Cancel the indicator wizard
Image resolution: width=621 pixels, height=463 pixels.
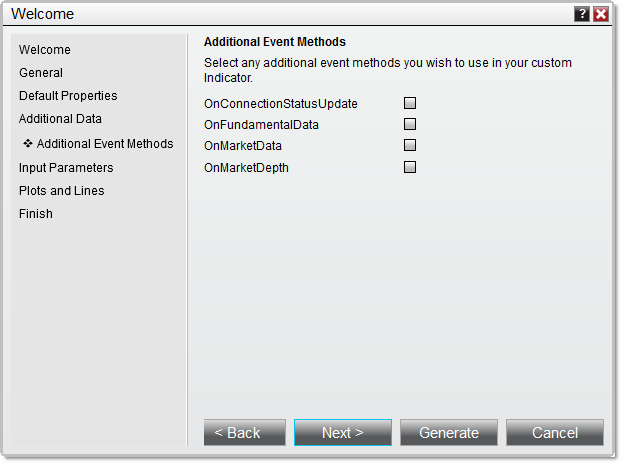tap(555, 433)
